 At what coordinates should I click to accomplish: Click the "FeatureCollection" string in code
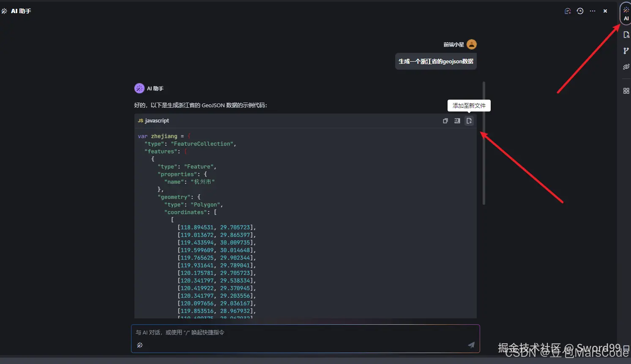pyautogui.click(x=202, y=144)
